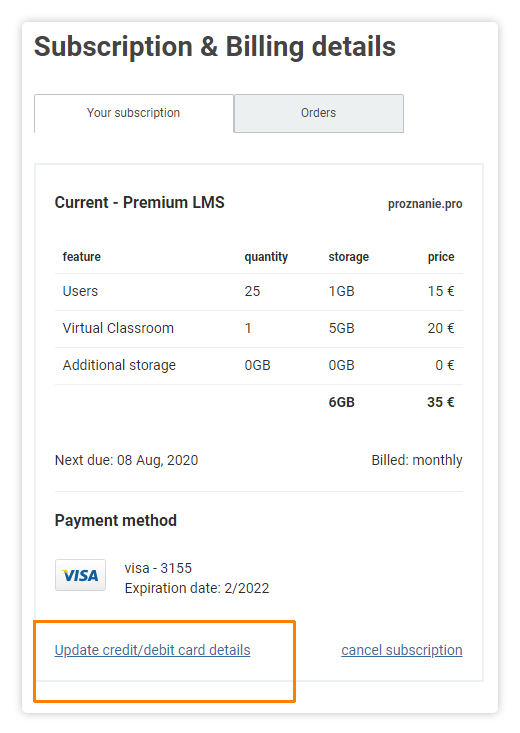This screenshot has width=520, height=733.
Task: Click the Subscription & Billing details heading
Action: point(215,47)
